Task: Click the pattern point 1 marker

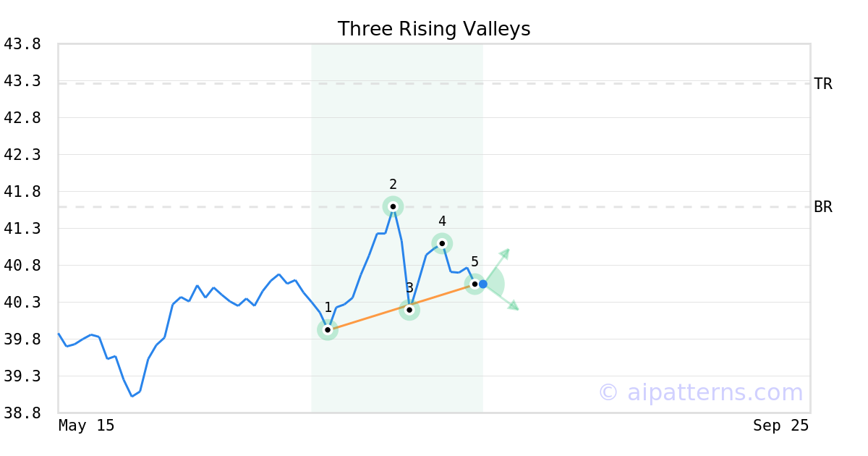Action: [x=328, y=330]
